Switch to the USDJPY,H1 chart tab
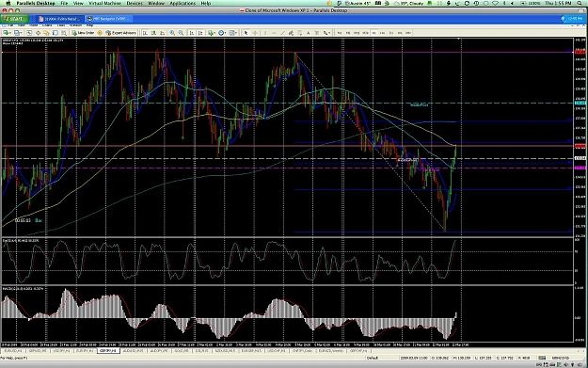 61,351
